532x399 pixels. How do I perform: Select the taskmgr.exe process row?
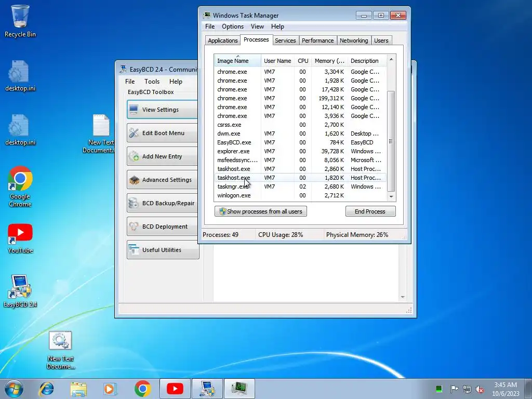pyautogui.click(x=300, y=187)
